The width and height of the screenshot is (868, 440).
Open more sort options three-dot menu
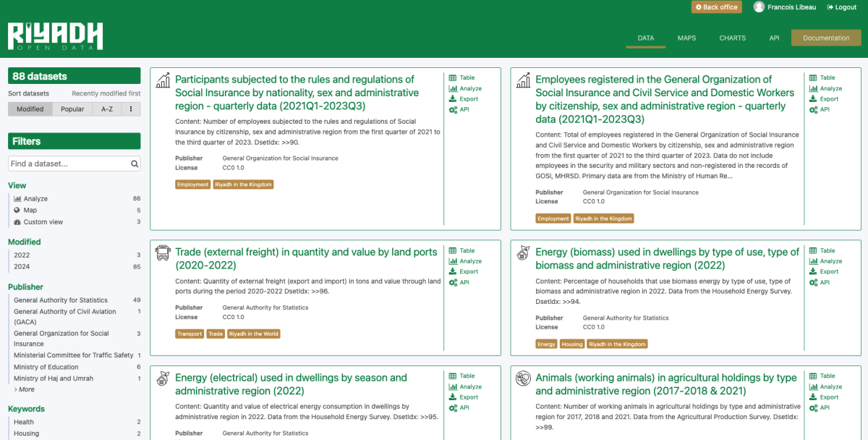pos(131,109)
